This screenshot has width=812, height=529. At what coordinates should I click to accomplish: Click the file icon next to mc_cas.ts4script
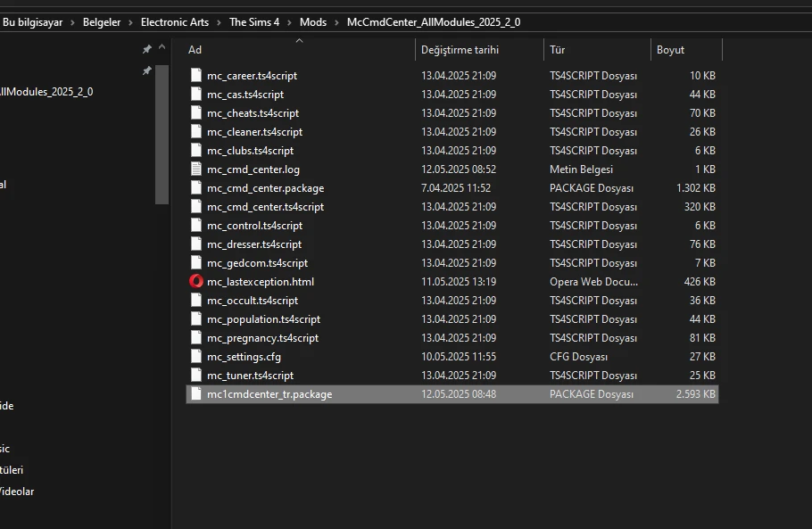(195, 94)
